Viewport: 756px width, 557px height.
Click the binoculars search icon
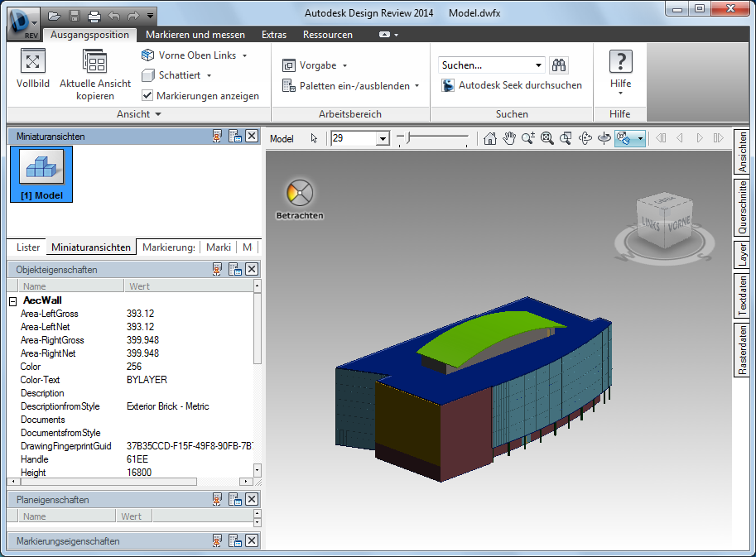pyautogui.click(x=559, y=65)
